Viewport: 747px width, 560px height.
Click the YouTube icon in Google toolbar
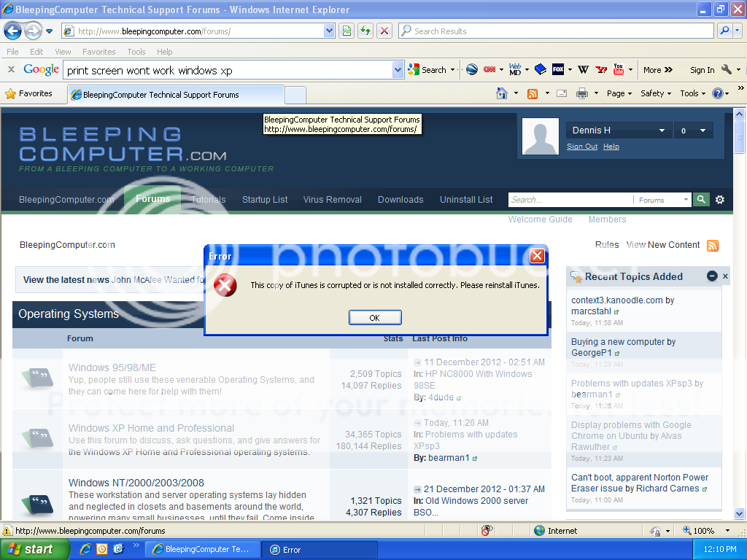619,70
